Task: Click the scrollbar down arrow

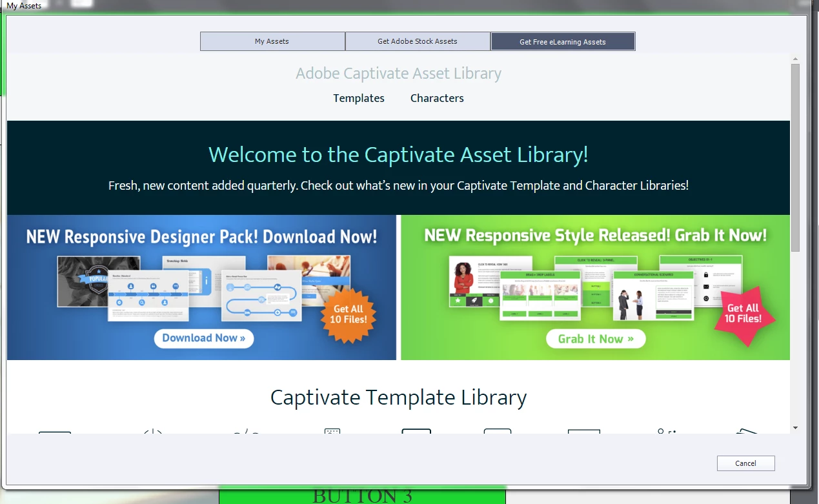Action: tap(795, 428)
